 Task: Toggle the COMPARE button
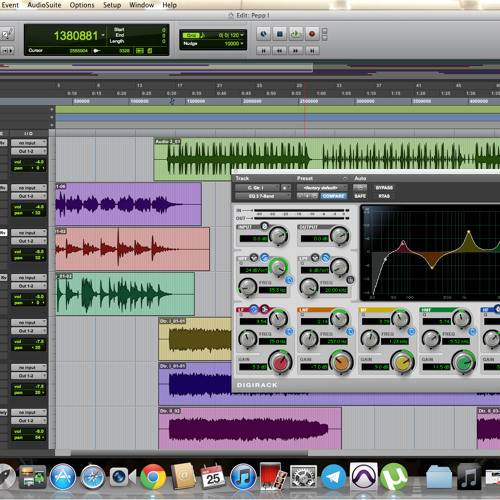click(x=333, y=196)
